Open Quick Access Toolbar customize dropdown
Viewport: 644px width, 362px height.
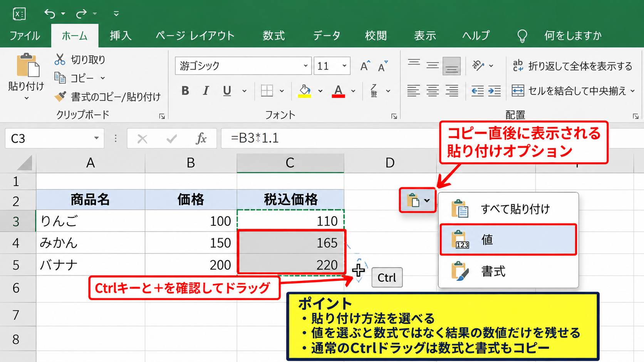pos(116,14)
